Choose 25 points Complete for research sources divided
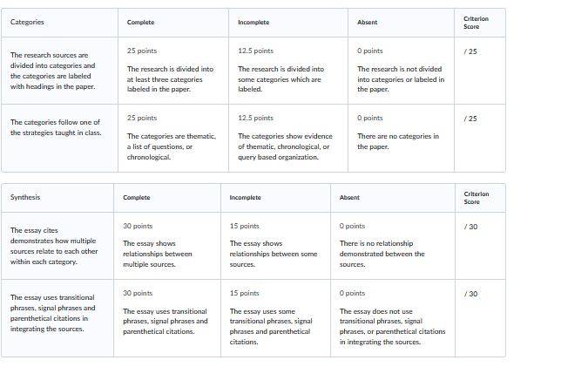This screenshot has height=367, width=588. click(x=173, y=71)
